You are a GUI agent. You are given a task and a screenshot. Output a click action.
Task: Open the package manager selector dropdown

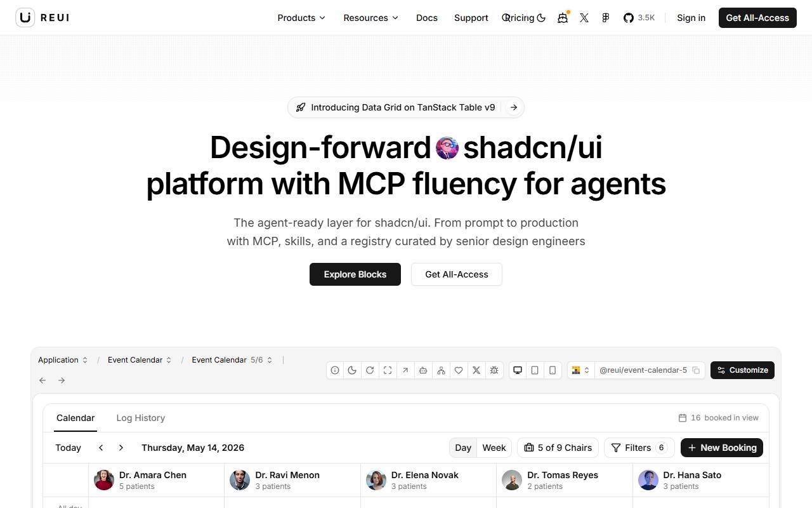tap(581, 370)
